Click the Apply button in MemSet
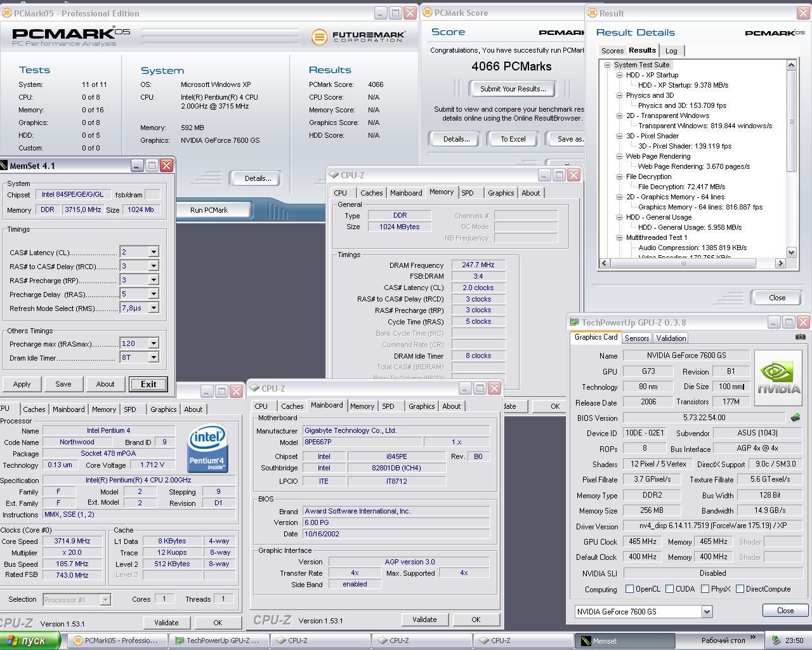Screen dimensions: 812x650 click(x=22, y=384)
